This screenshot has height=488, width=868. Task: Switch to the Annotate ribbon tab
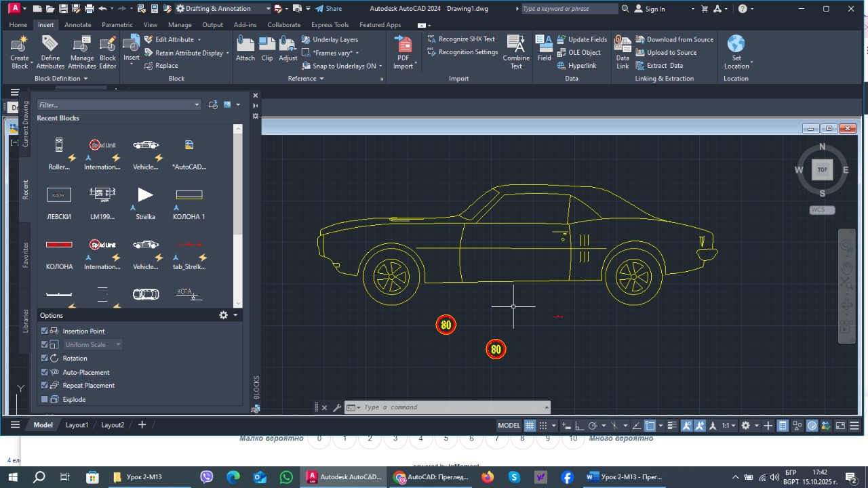(x=78, y=25)
